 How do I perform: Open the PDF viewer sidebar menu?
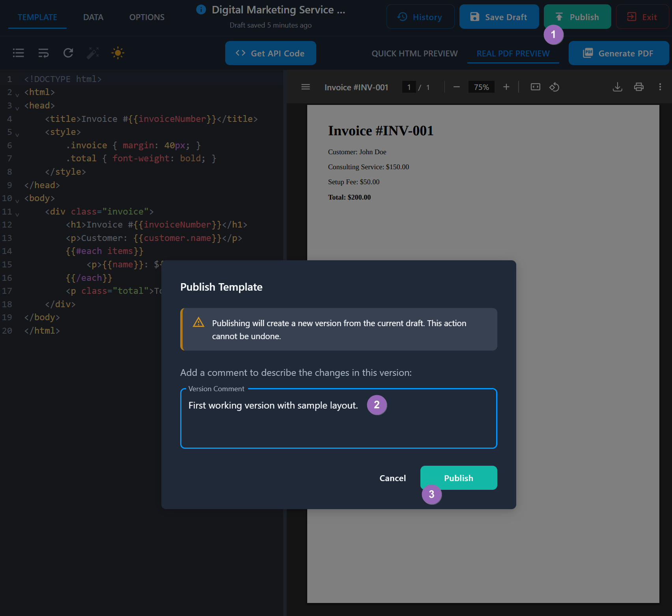[x=305, y=87]
